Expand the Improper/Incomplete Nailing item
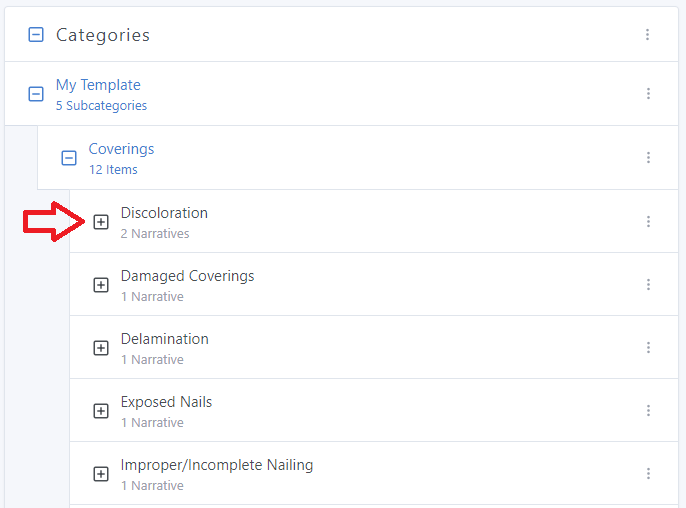The image size is (686, 508). coord(101,474)
